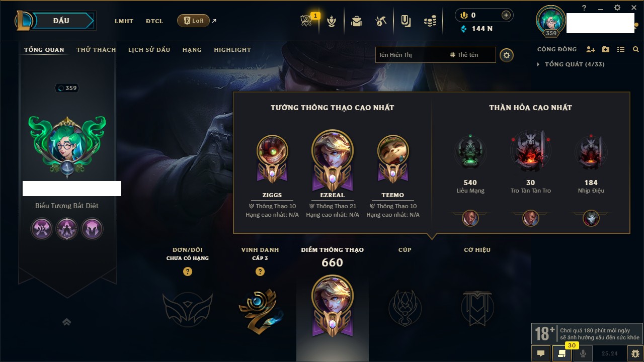This screenshot has width=644, height=362.
Task: Click the plus button to buy RP
Action: tap(506, 15)
